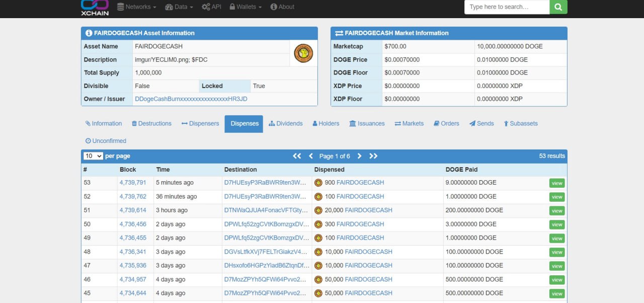Switch to the Unconfirmed tab

(x=106, y=141)
